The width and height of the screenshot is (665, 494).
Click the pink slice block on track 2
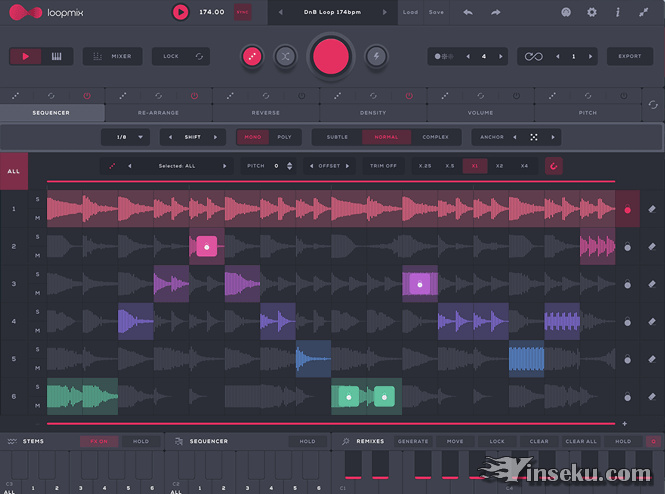(x=206, y=245)
